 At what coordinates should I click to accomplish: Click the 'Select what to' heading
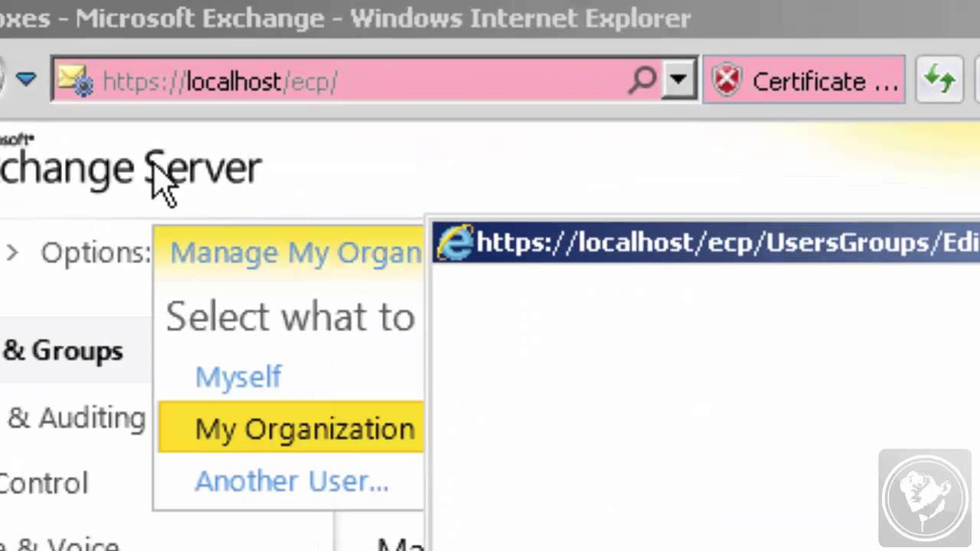click(x=290, y=315)
